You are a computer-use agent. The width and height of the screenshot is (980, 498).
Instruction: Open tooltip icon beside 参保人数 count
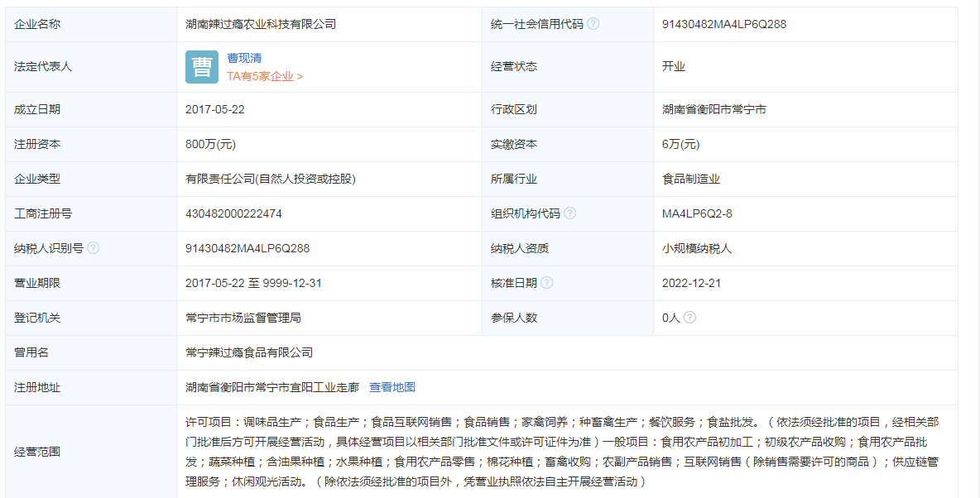point(691,318)
